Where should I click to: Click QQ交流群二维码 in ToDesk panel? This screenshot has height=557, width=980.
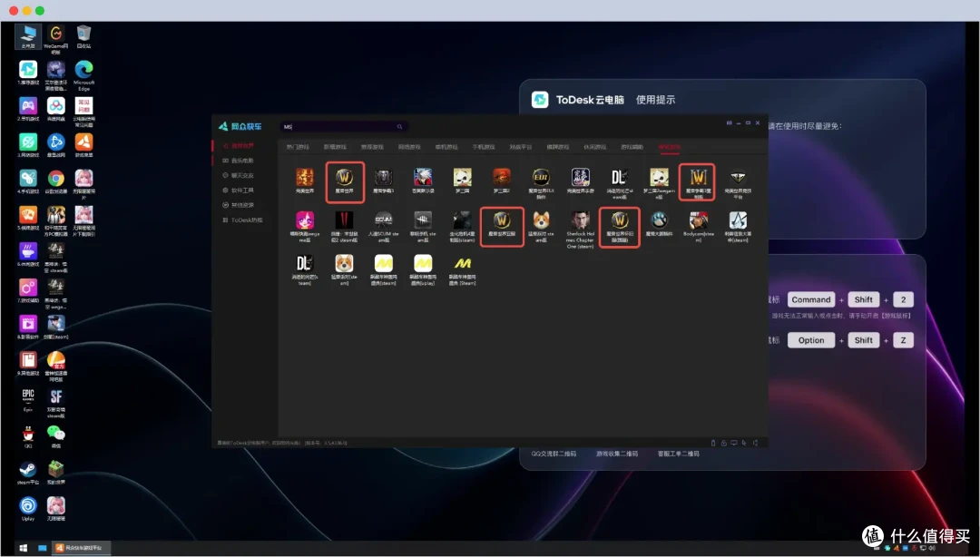tap(554, 454)
